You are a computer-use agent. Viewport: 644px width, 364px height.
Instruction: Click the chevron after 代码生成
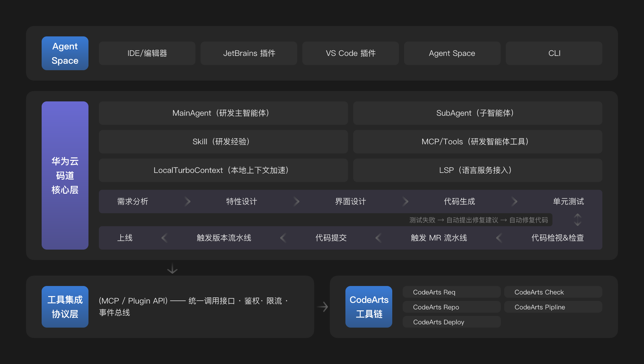[x=514, y=201]
